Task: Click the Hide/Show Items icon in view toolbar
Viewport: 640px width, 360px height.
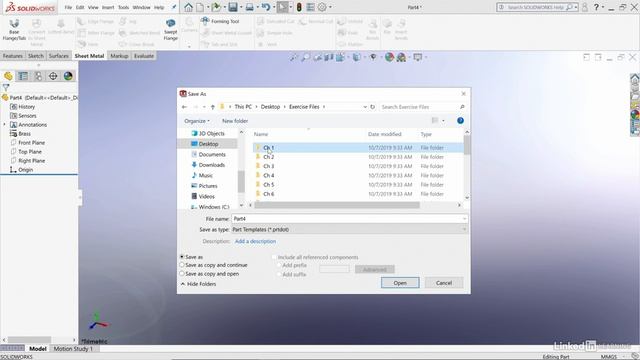Action: pyautogui.click(x=373, y=57)
